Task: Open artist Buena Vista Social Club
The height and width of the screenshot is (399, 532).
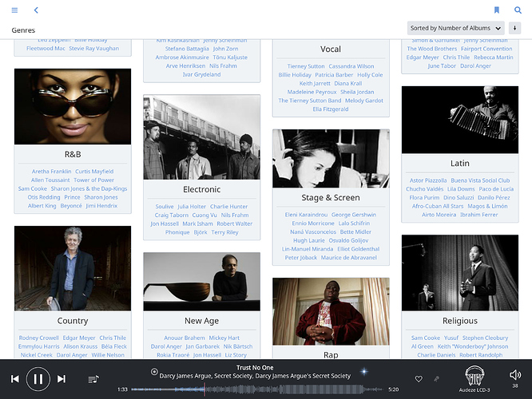Action: point(480,180)
